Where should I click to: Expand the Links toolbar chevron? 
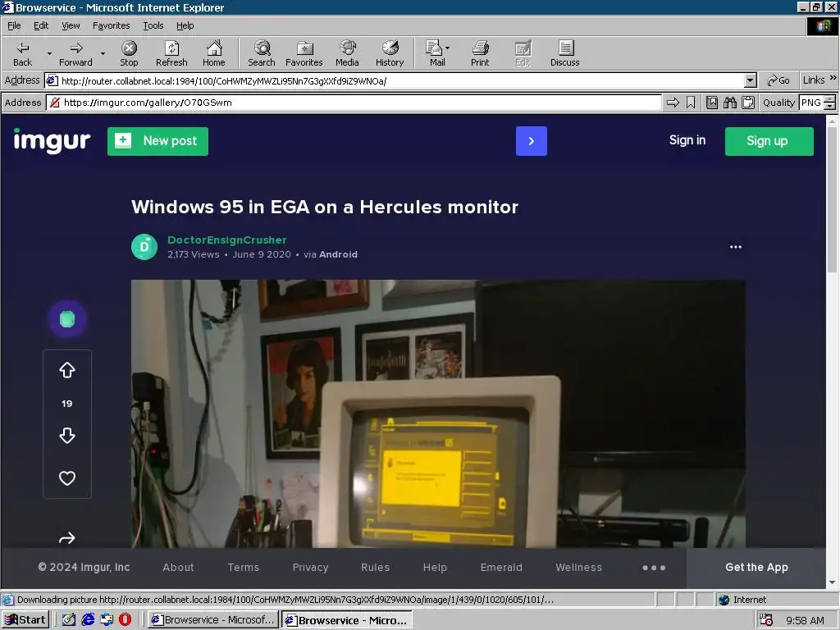click(833, 78)
